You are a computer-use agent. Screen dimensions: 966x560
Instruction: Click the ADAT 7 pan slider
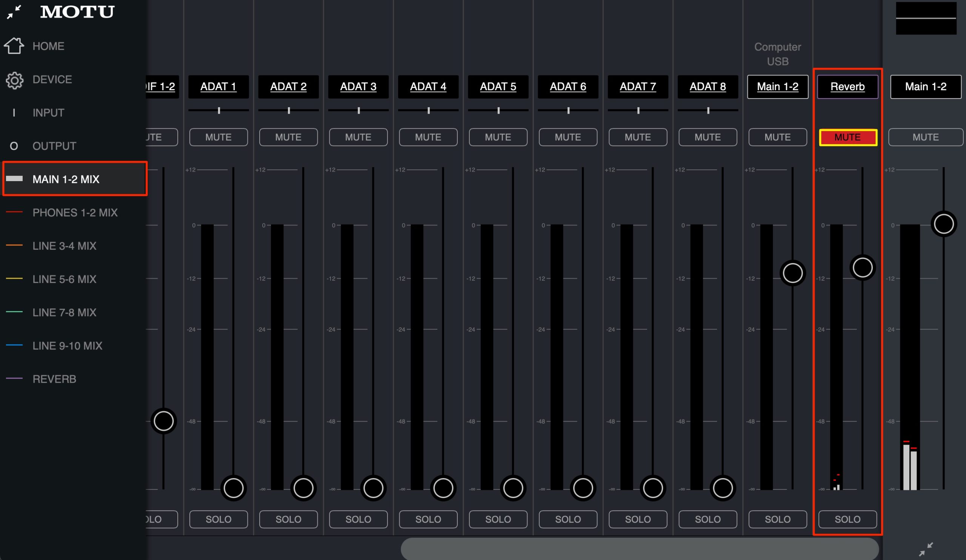pyautogui.click(x=638, y=111)
